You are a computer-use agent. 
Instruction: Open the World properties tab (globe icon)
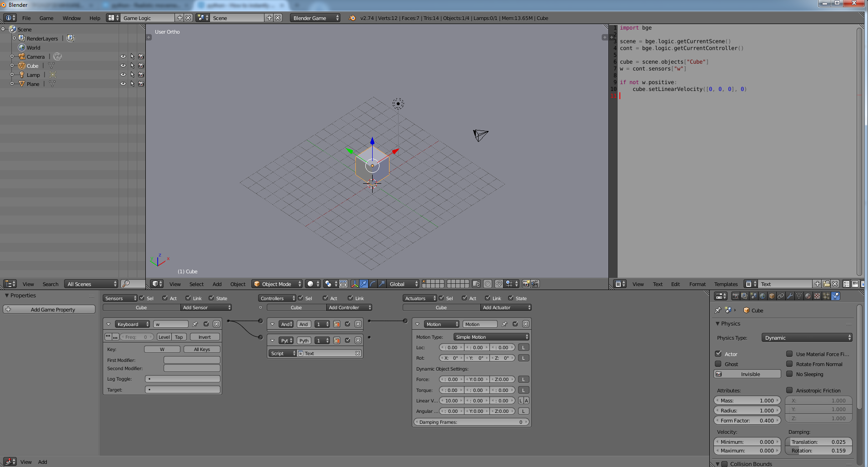tap(763, 296)
